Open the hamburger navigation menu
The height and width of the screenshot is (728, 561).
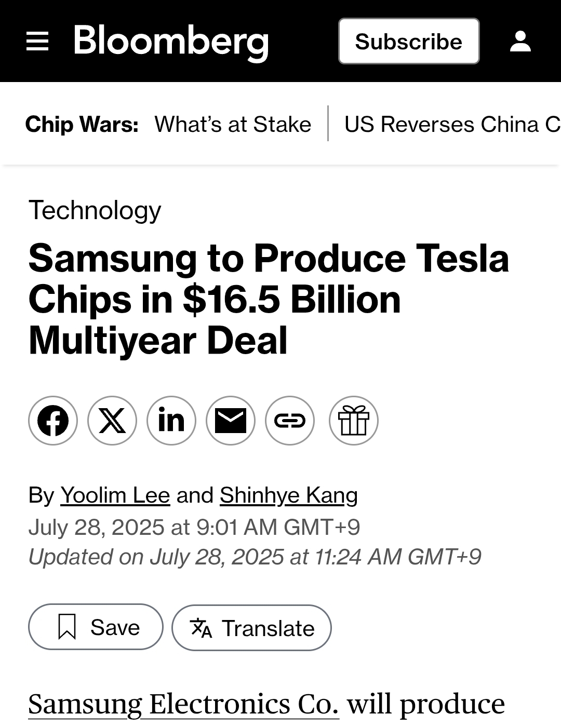tap(37, 41)
